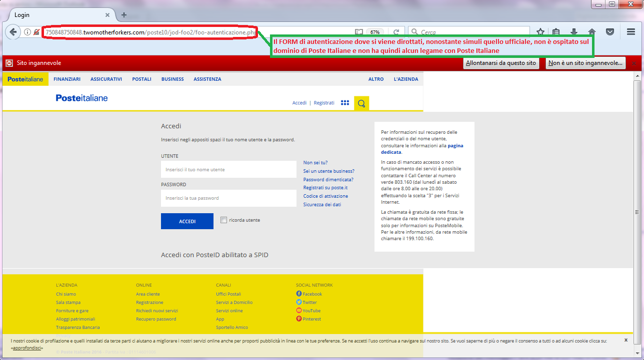
Task: Open the ALTRO menu
Action: [376, 79]
